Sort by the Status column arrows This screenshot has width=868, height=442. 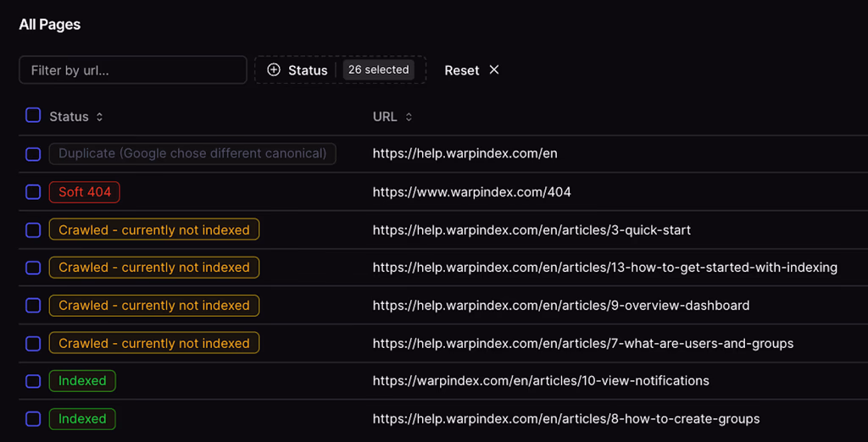click(99, 117)
